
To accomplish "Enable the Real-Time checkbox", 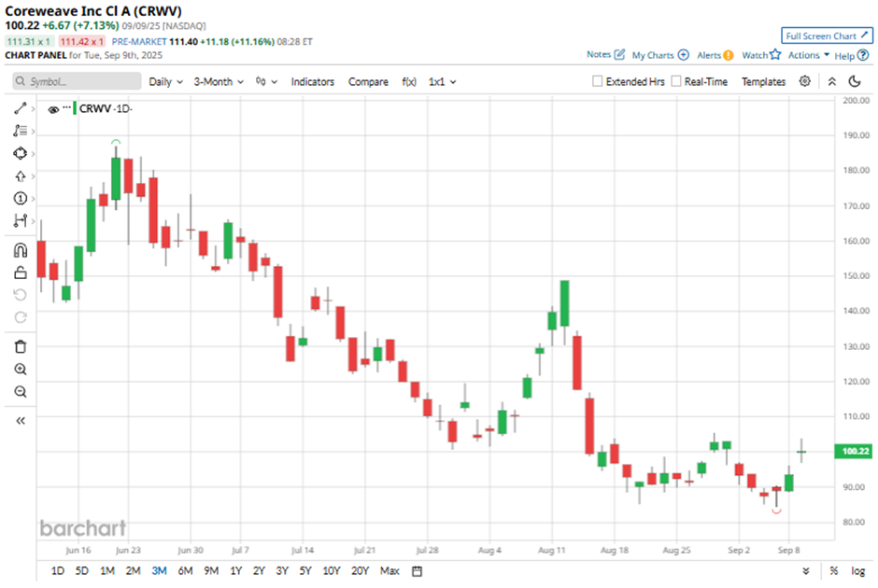I will click(x=676, y=81).
